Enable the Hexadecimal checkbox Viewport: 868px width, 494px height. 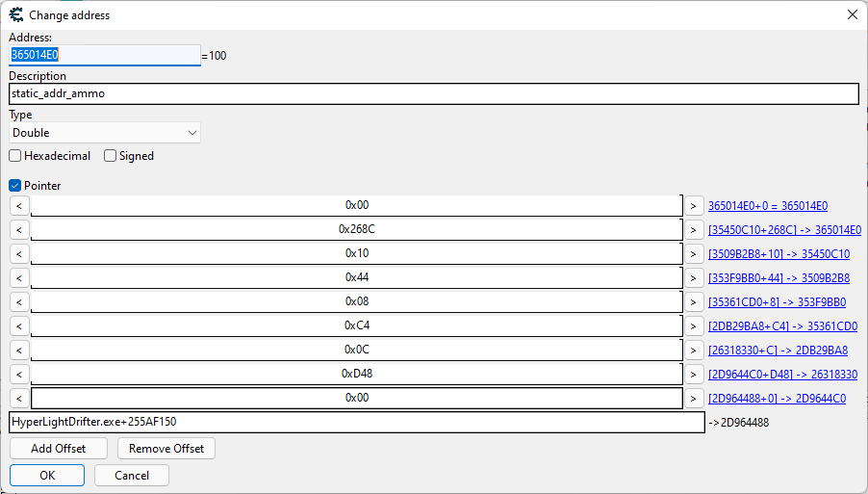(15, 156)
